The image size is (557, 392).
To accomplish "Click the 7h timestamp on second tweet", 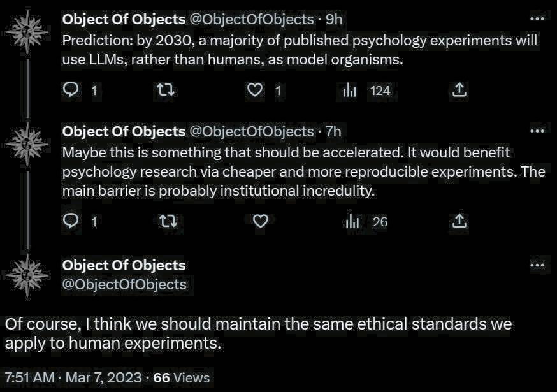I will [x=333, y=131].
